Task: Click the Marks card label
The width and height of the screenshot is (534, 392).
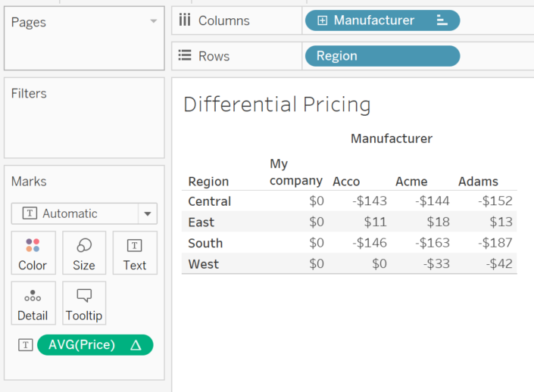Action: click(29, 182)
